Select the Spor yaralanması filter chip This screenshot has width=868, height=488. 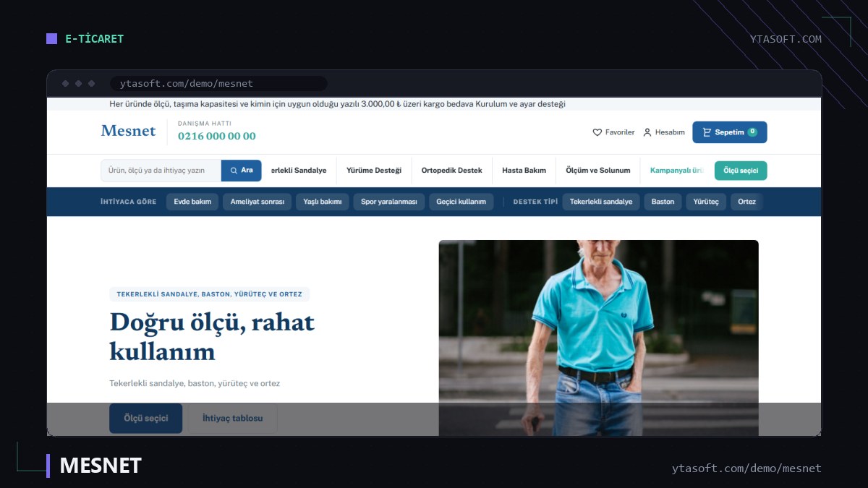point(389,202)
